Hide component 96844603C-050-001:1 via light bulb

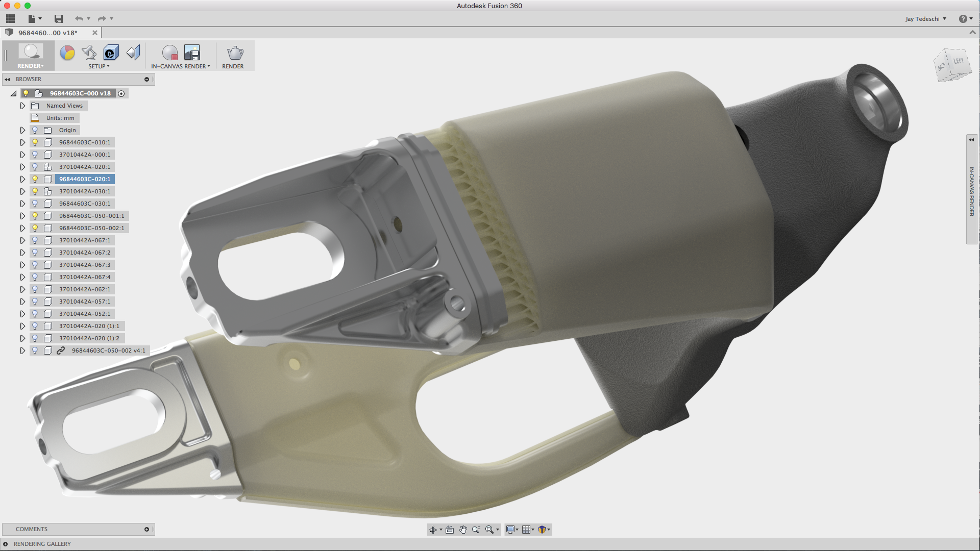click(35, 216)
